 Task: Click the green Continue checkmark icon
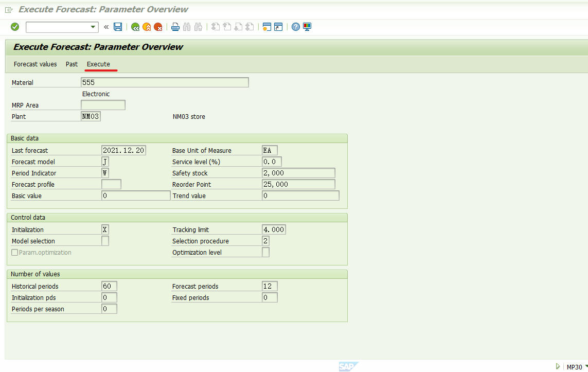(14, 27)
